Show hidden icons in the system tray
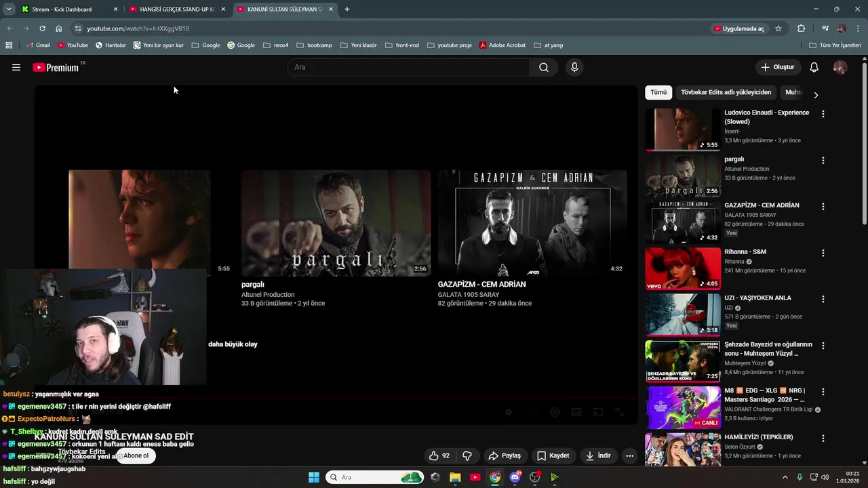 [785, 477]
